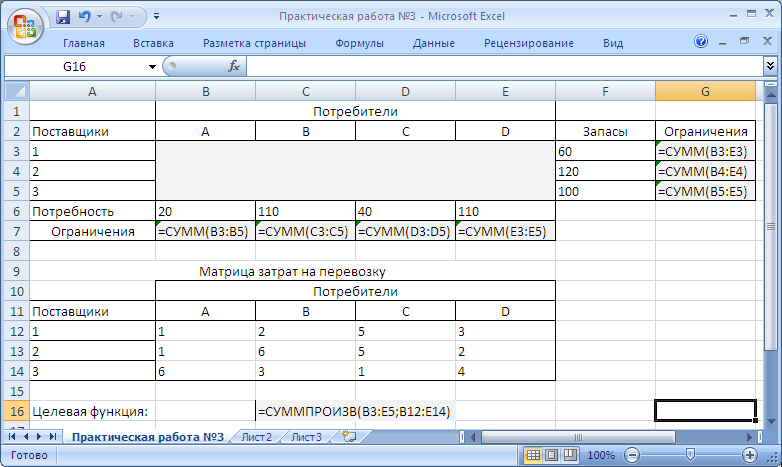Go to previous sheet tab arrow

point(25,437)
